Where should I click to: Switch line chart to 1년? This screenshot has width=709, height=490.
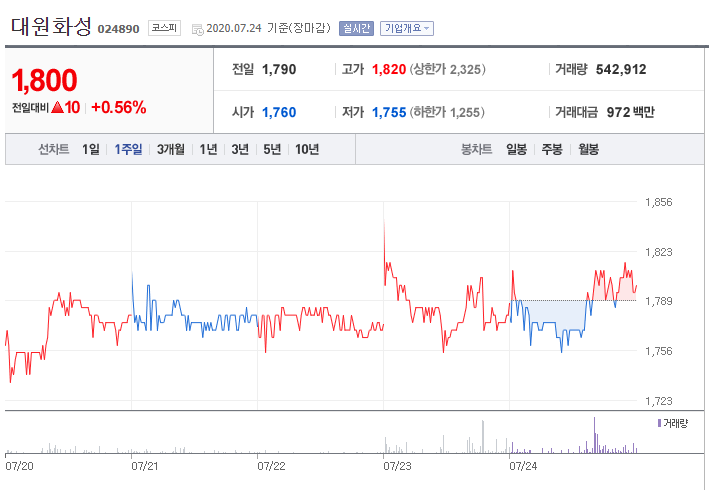tap(208, 149)
